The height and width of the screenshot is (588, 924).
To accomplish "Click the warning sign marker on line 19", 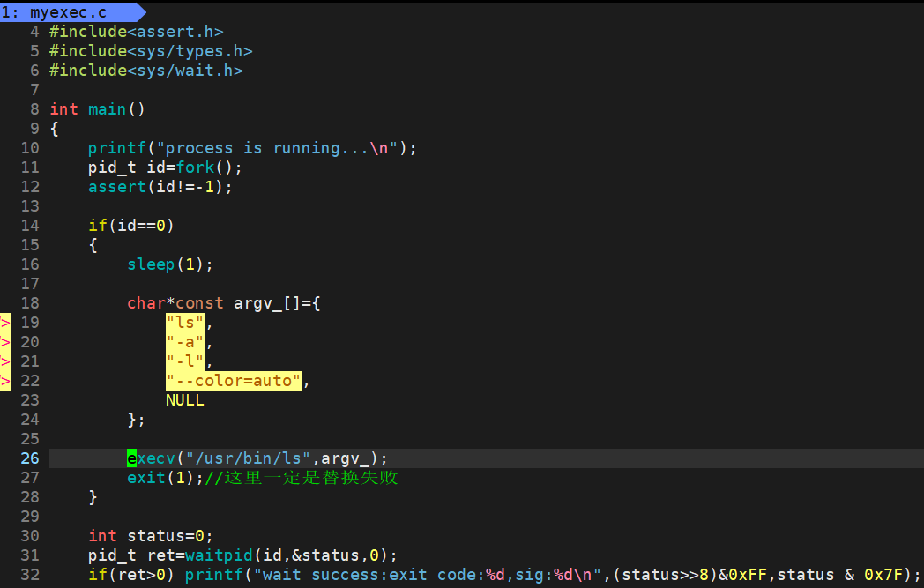I will point(5,323).
